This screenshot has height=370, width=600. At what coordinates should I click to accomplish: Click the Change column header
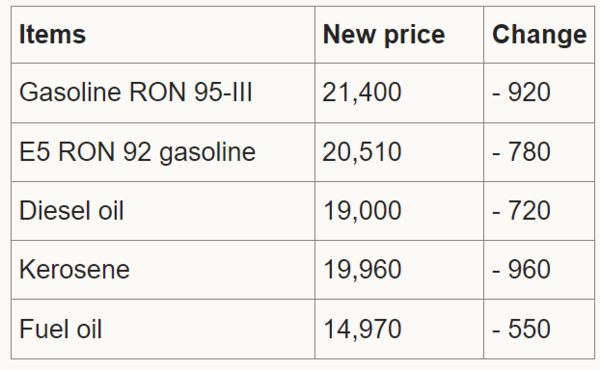(539, 34)
